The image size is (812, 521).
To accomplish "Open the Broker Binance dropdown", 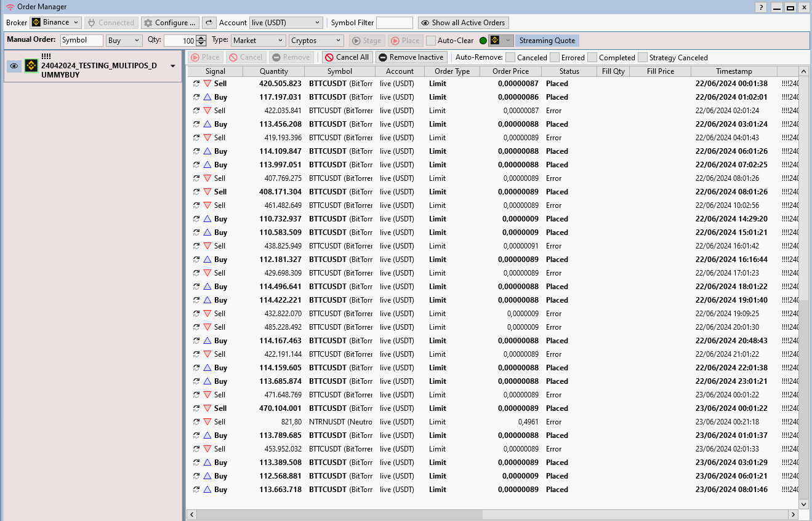I will (55, 23).
